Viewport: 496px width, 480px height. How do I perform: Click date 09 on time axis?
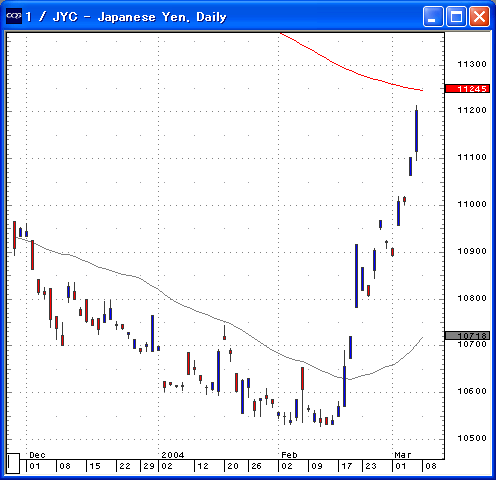pyautogui.click(x=317, y=466)
